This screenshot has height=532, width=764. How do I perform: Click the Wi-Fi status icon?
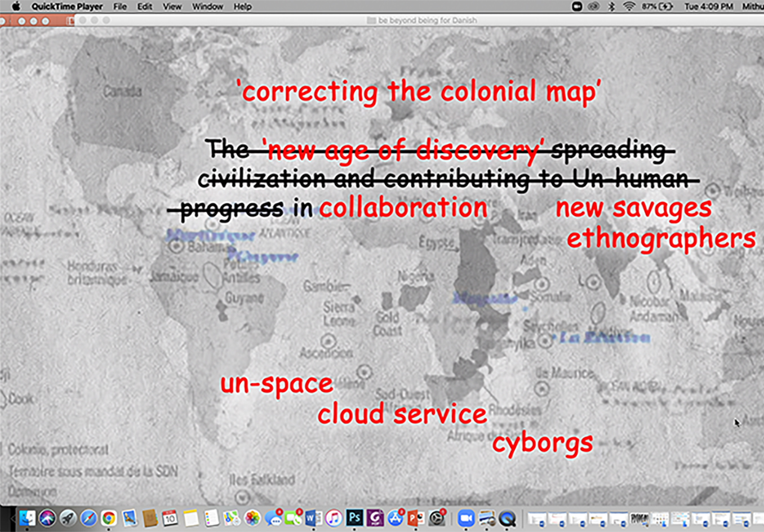629,7
